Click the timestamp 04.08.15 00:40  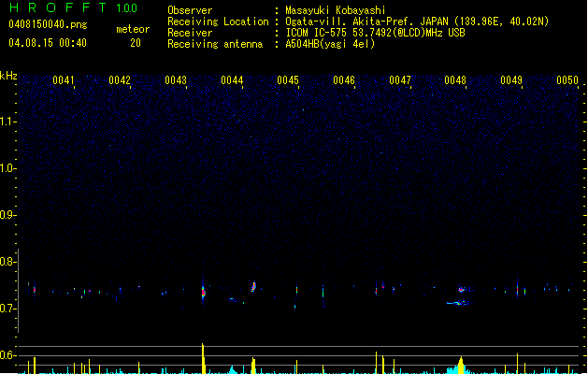(48, 43)
